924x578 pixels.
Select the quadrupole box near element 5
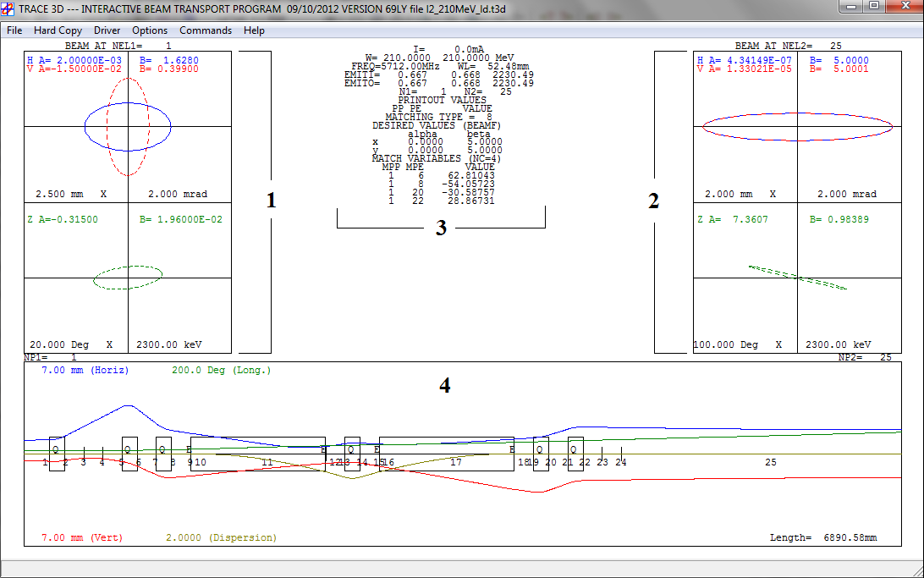click(x=129, y=454)
